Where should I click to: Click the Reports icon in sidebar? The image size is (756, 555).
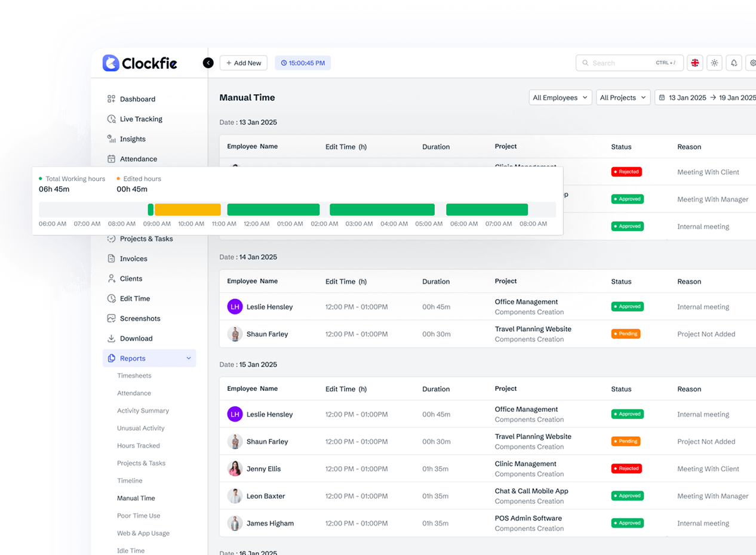(x=111, y=358)
